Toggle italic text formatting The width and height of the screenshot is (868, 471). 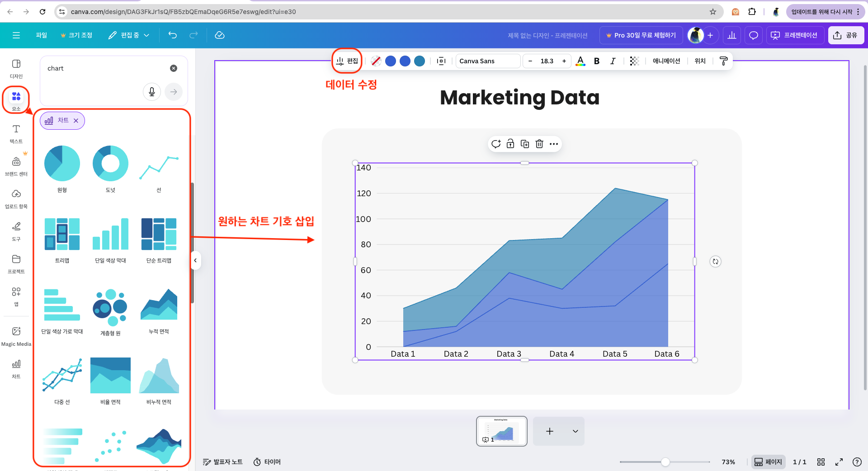(x=613, y=61)
